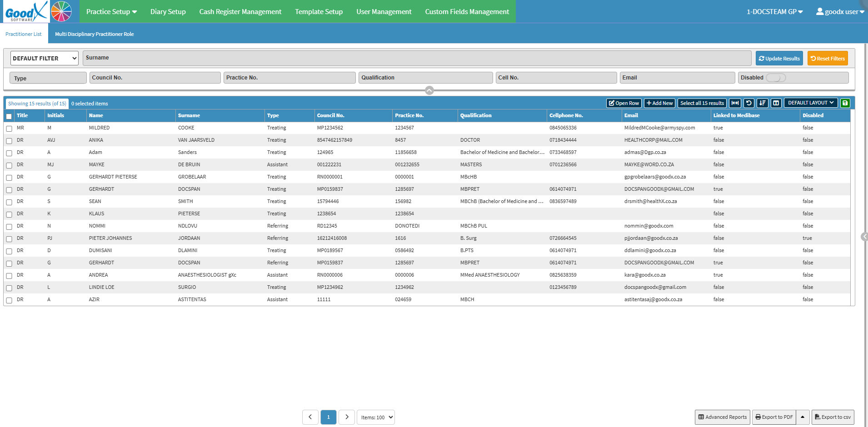Click the sort order icon
This screenshot has width=868, height=427.
[763, 103]
